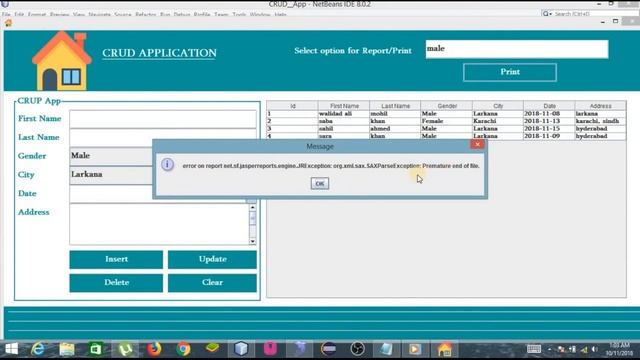Select table cell 'Female'
The height and width of the screenshot is (360, 640).
(x=447, y=121)
